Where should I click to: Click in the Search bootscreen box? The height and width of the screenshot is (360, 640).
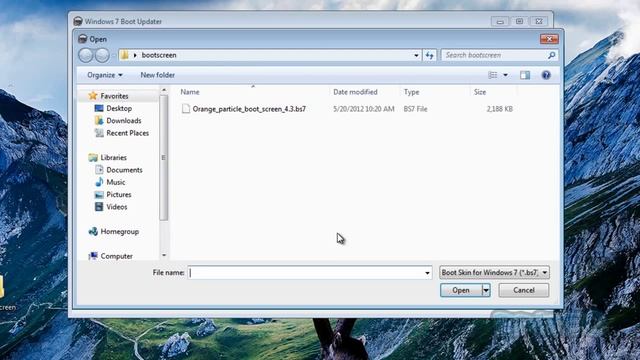click(x=494, y=55)
